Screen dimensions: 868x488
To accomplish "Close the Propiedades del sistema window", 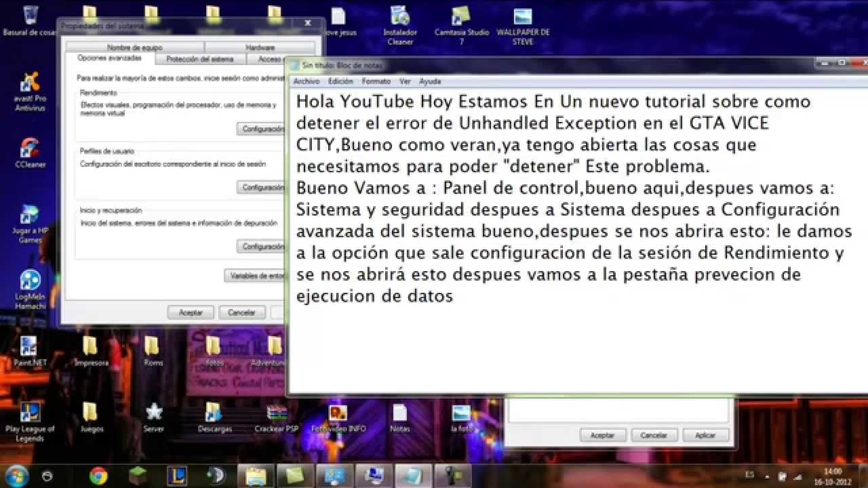I will point(307,24).
